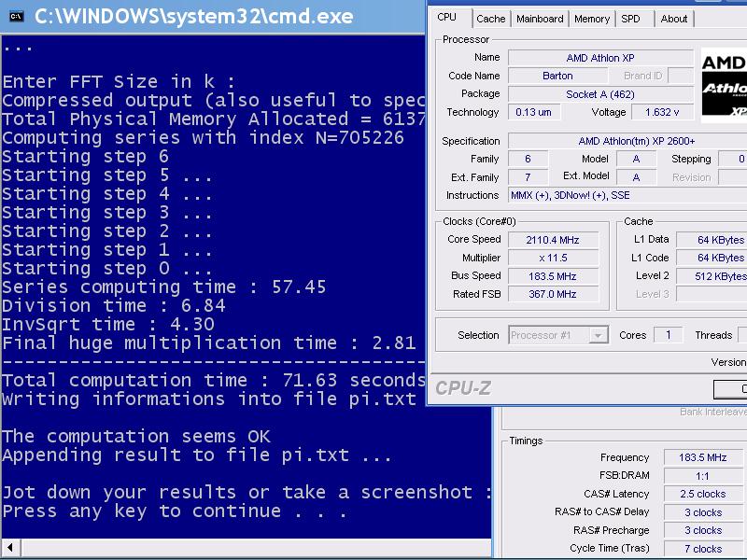
Task: Click the RAS# to CAS# Delay value
Action: [x=703, y=512]
